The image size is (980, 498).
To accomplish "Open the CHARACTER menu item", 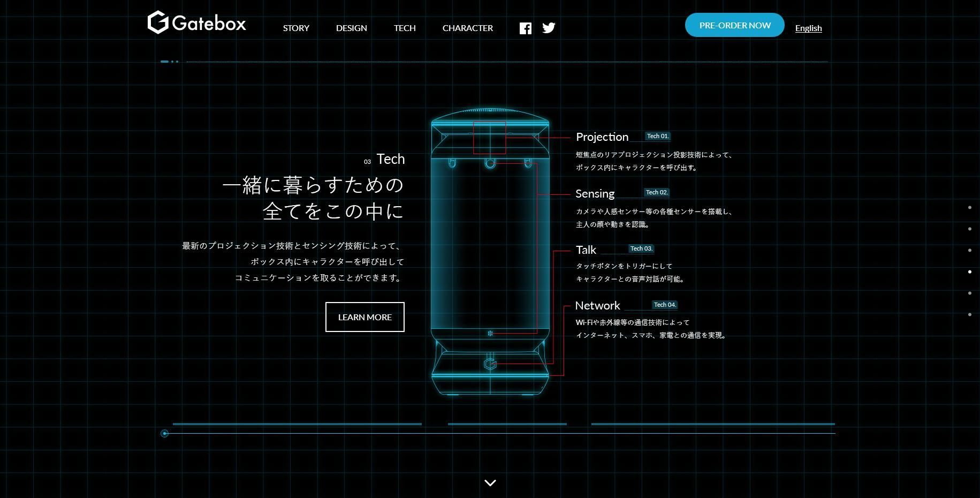I will [x=468, y=28].
